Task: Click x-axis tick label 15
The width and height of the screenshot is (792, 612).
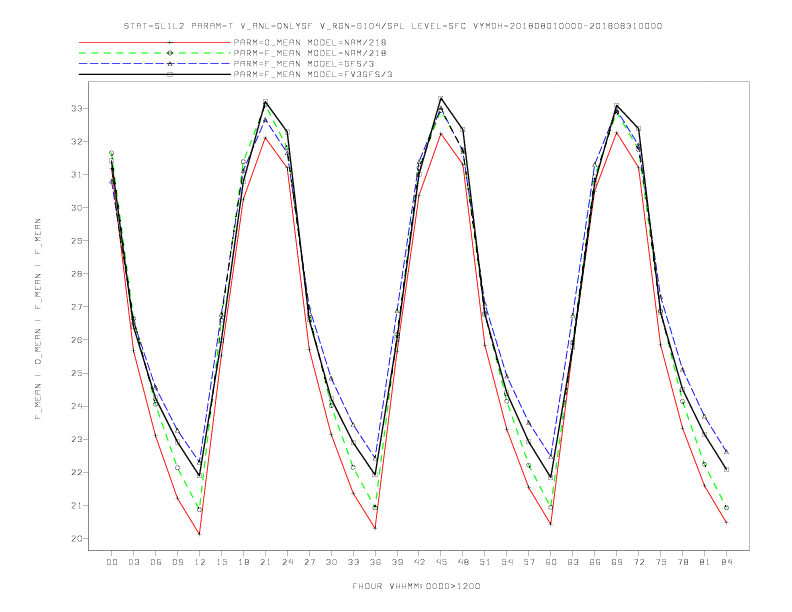Action: coord(222,562)
